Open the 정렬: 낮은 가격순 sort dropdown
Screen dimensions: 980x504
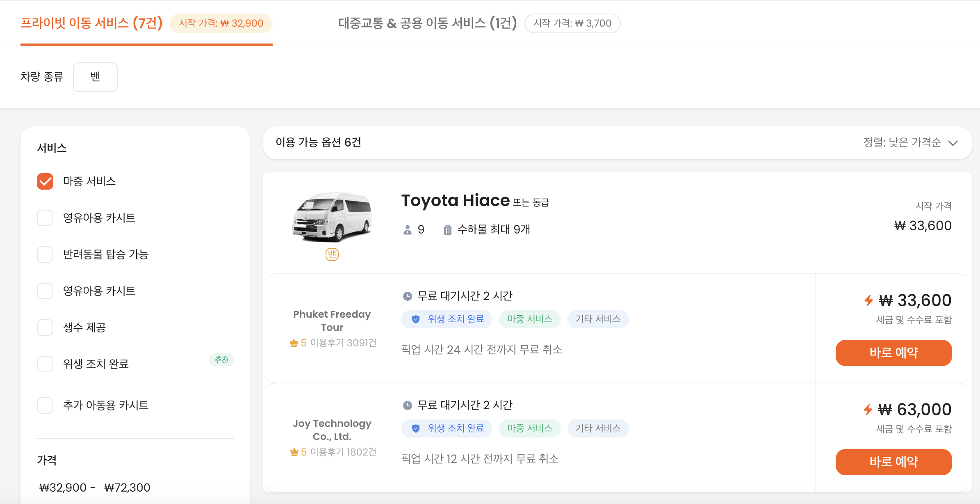coord(910,142)
